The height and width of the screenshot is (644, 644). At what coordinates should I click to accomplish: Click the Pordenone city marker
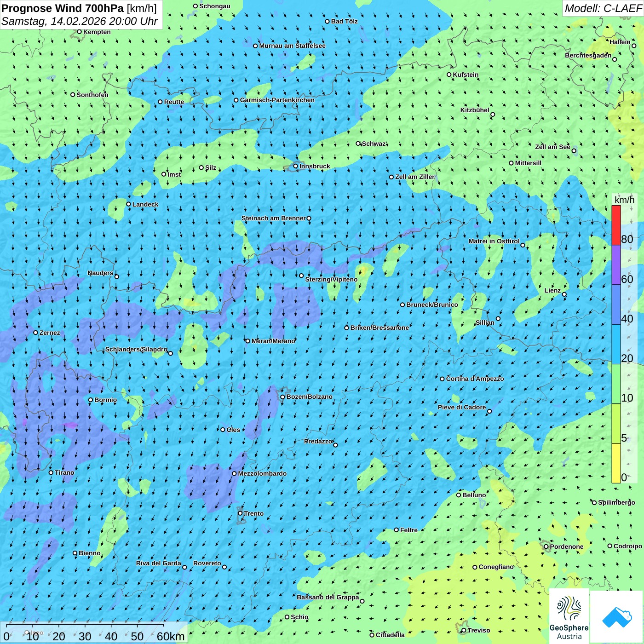pos(546,546)
